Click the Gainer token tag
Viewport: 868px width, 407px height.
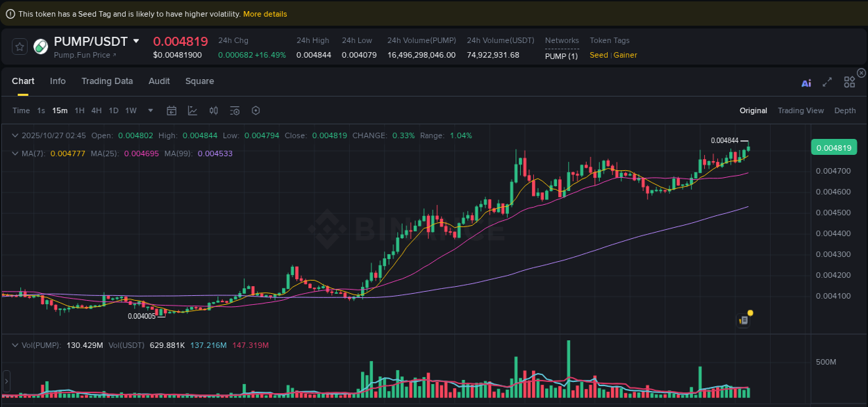[626, 55]
